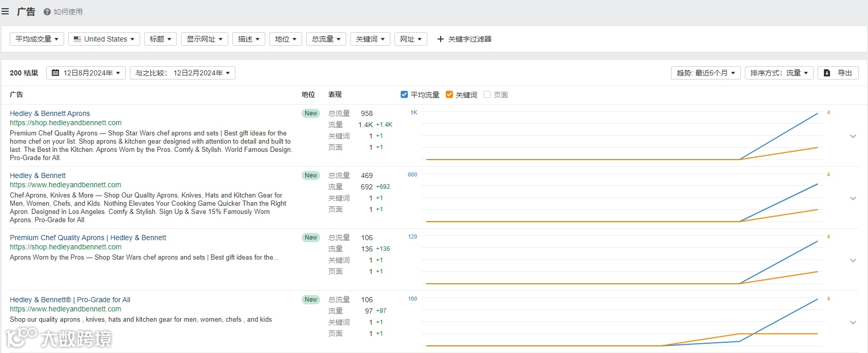
Task: Open the 标题 filter menu
Action: (x=160, y=39)
